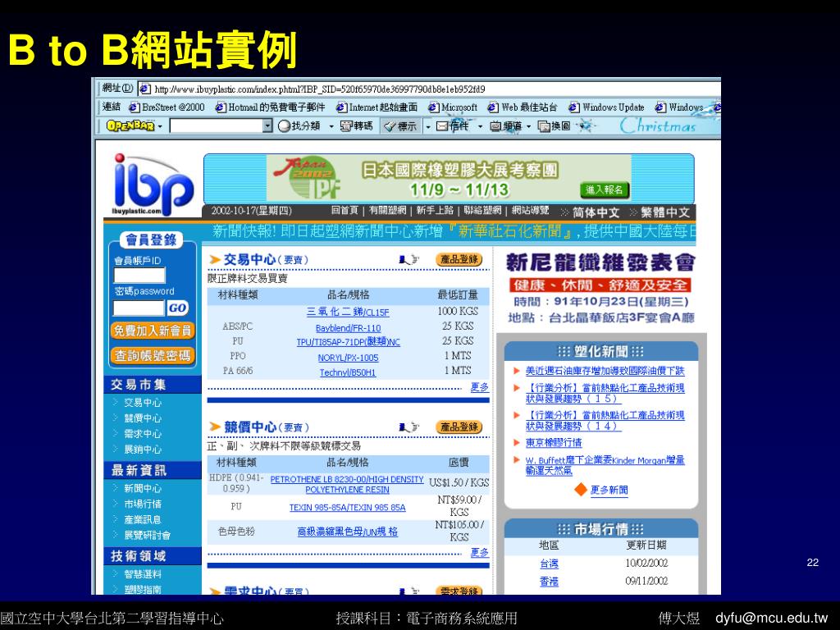Click 更多 link under 競價中心 table
Image resolution: width=840 pixels, height=630 pixels.
tap(479, 552)
